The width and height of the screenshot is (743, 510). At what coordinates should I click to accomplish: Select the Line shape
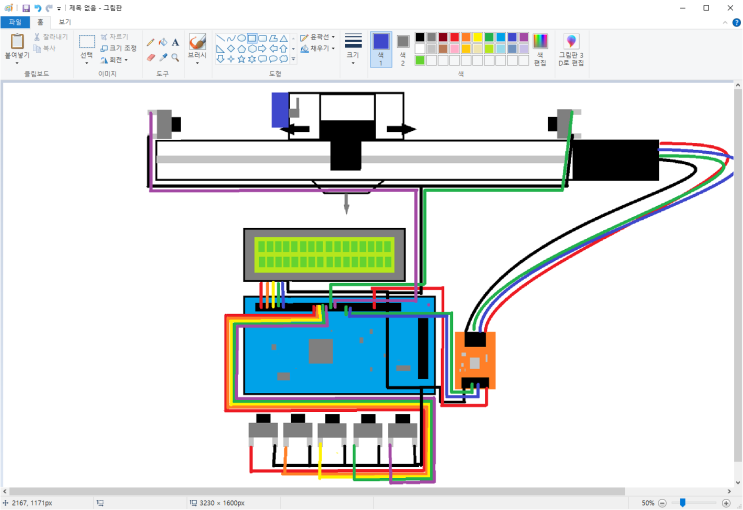point(220,38)
